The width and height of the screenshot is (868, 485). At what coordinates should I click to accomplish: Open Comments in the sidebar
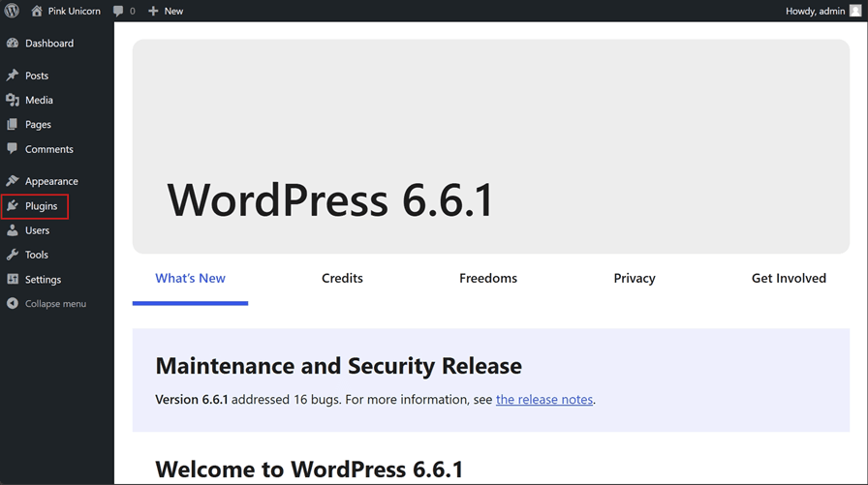tap(48, 149)
